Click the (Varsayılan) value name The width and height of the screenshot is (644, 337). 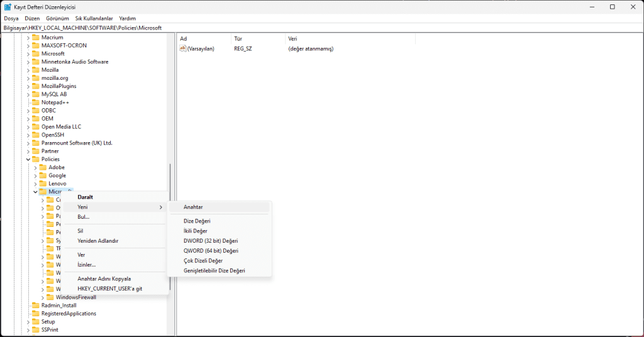(x=201, y=49)
